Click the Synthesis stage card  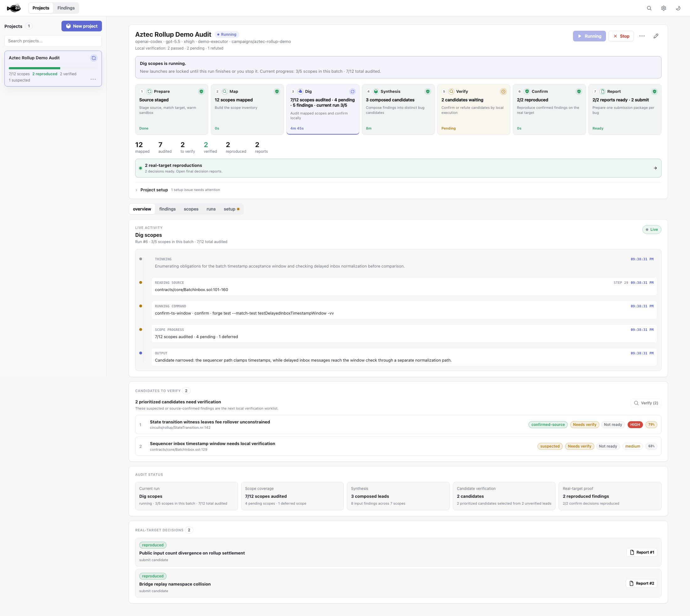click(398, 109)
